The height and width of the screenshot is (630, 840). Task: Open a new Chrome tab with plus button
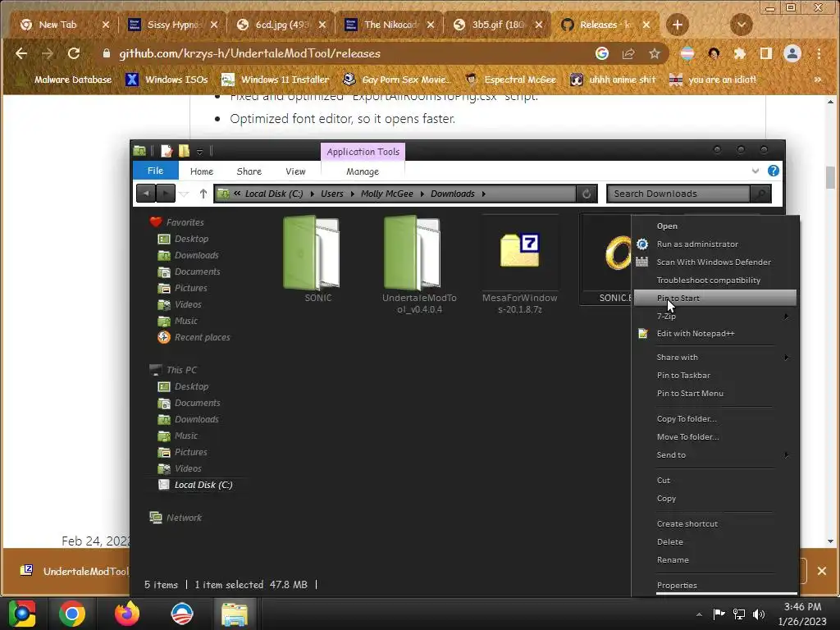[x=677, y=25]
